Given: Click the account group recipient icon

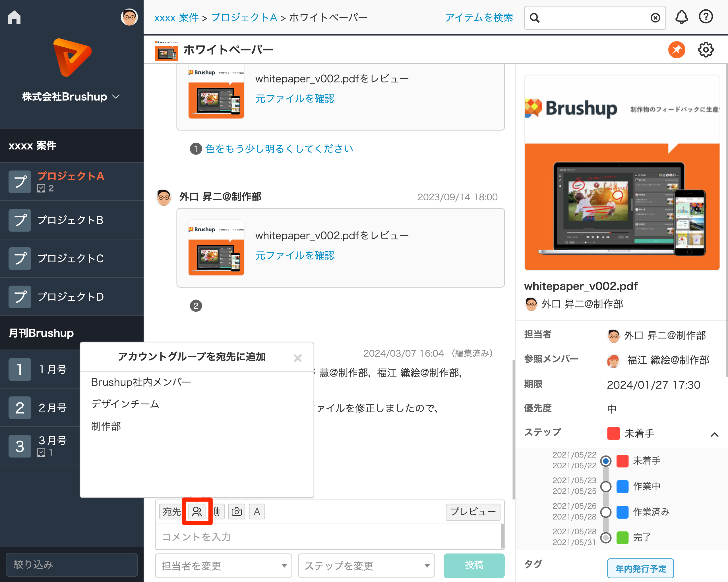Looking at the screenshot, I should [x=197, y=512].
